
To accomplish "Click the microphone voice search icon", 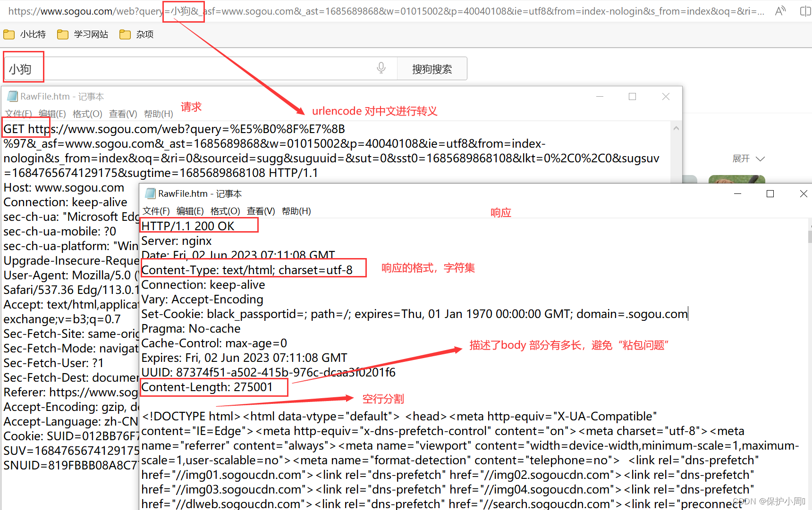I will tap(381, 68).
